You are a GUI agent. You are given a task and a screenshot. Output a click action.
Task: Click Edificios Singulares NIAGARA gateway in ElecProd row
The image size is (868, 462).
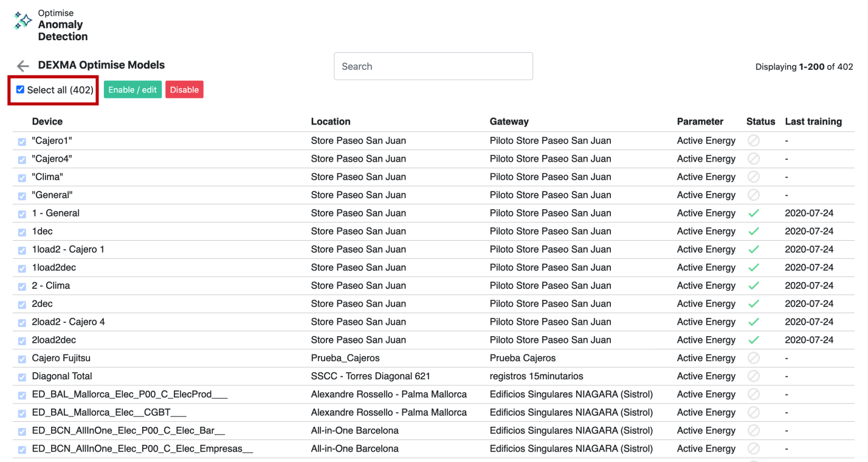571,395
